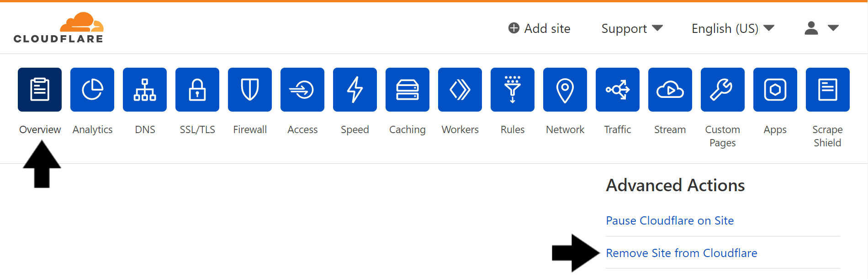Viewport: 868px width, 279px height.
Task: Open the SSL/TLS padlock icon
Action: [x=197, y=90]
